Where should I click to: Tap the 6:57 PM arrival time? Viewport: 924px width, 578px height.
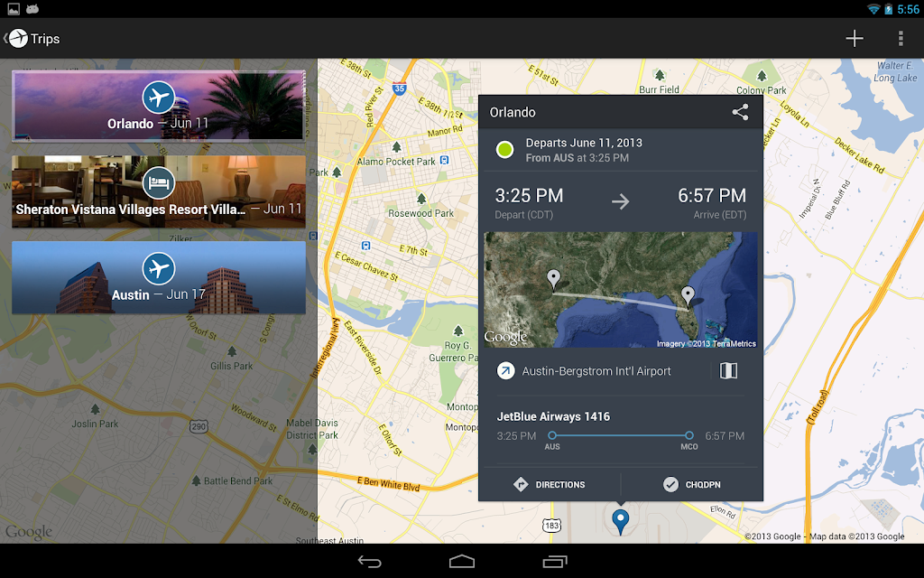tap(712, 195)
